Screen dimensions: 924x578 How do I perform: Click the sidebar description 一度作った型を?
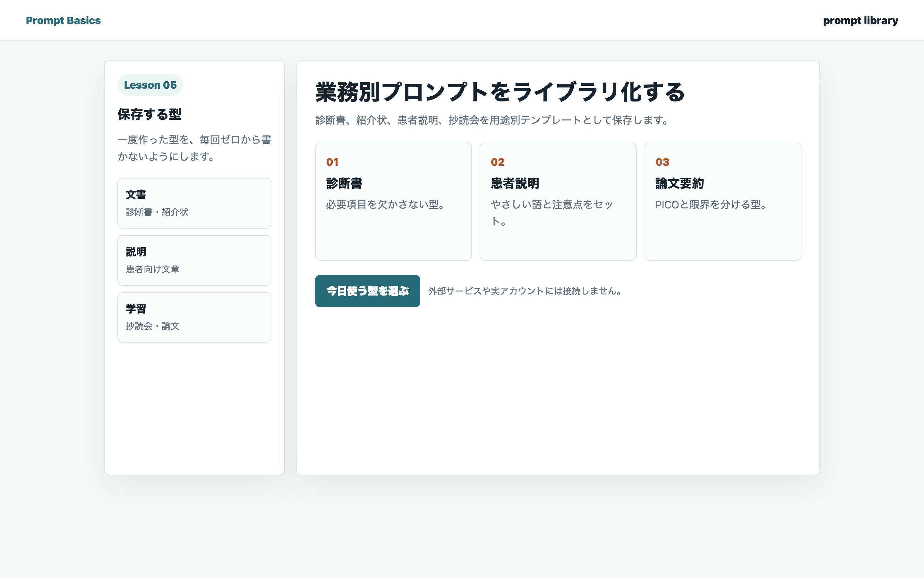194,148
